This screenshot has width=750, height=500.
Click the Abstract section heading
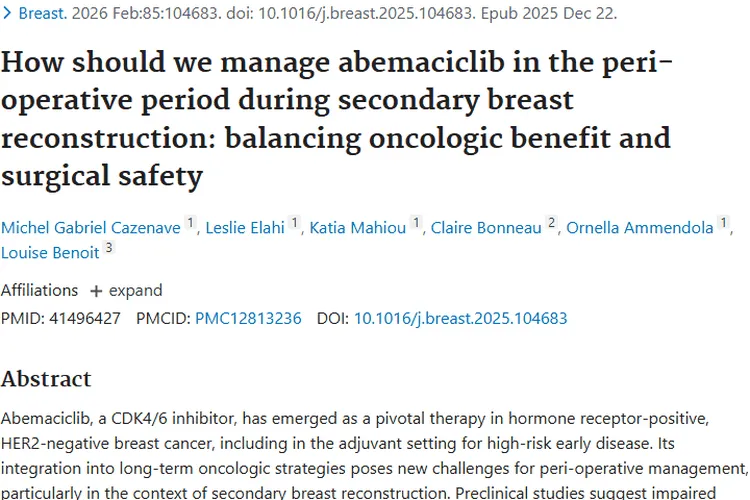pyautogui.click(x=46, y=379)
